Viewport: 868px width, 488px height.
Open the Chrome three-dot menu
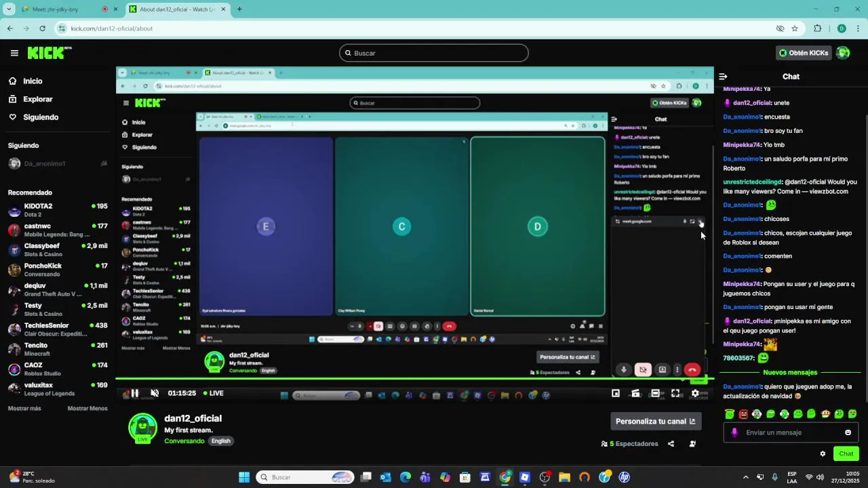(x=859, y=28)
